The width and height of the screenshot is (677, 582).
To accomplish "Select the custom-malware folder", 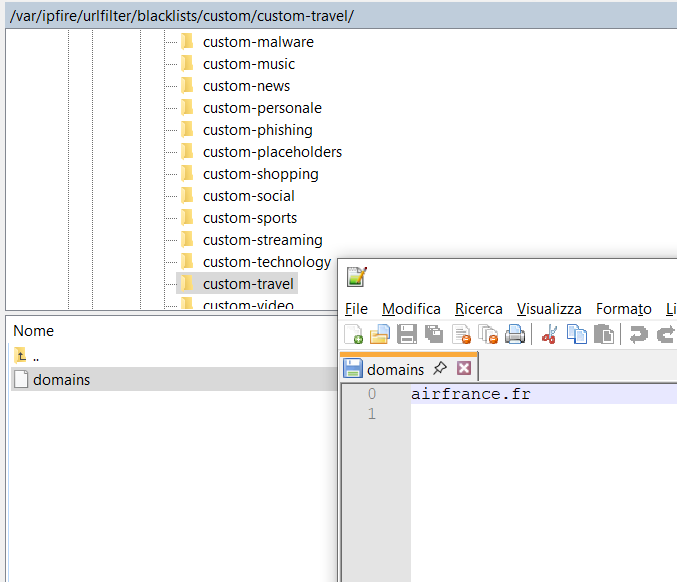I will pos(258,42).
